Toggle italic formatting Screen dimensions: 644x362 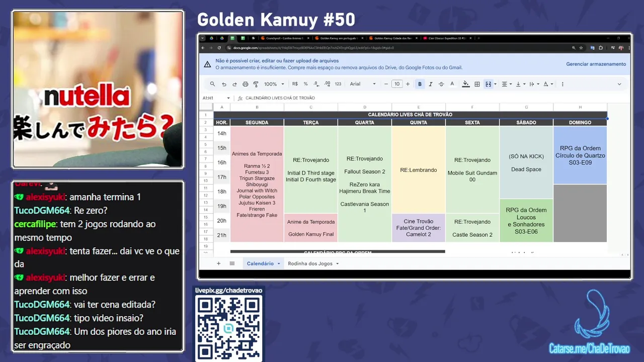click(430, 84)
